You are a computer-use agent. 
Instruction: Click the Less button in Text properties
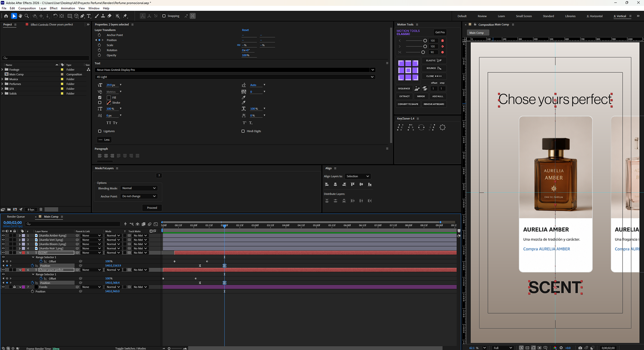pyautogui.click(x=104, y=140)
